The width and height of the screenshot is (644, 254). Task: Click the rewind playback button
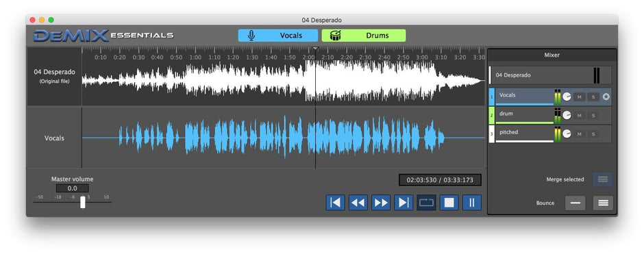point(358,203)
